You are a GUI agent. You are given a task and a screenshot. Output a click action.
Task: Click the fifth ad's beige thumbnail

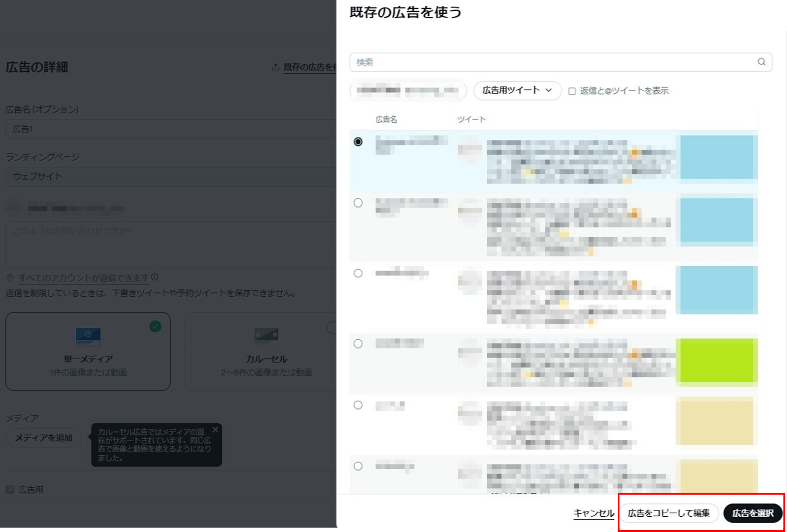click(x=717, y=421)
